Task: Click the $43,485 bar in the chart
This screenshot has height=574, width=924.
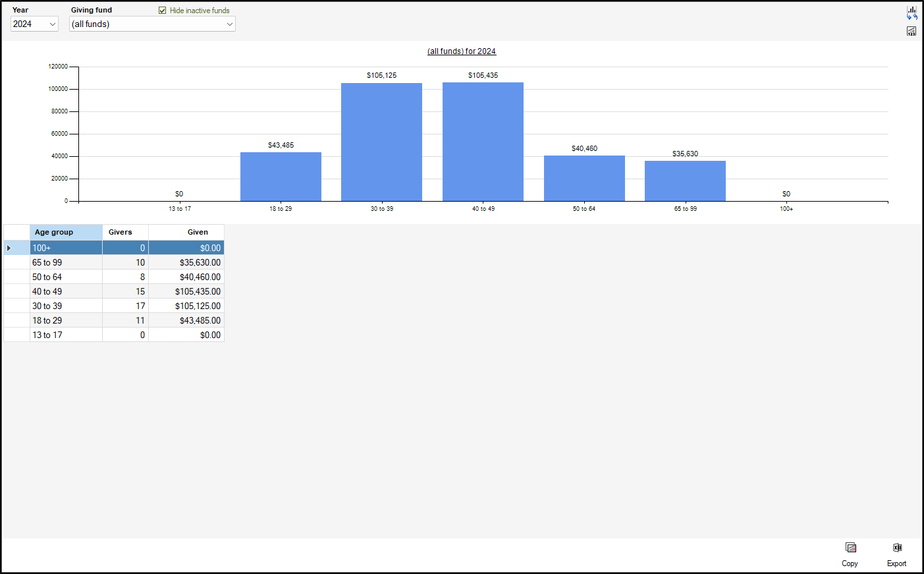Action: pyautogui.click(x=281, y=177)
